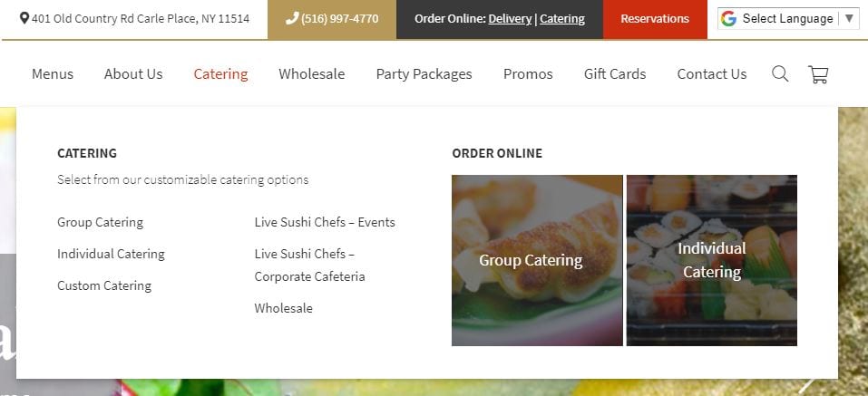Open Live Sushi Chefs Corporate Cafeteria link

(x=310, y=265)
